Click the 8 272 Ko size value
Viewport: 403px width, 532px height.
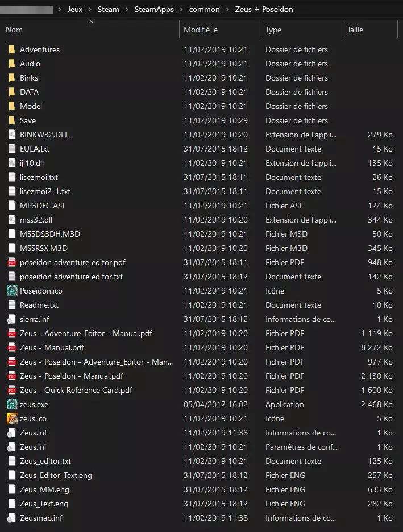pyautogui.click(x=376, y=348)
